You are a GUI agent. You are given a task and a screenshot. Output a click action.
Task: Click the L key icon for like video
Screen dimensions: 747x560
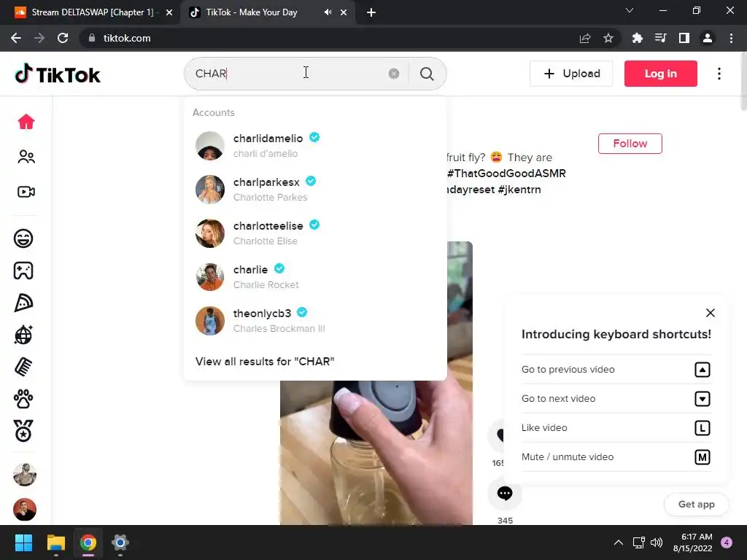click(703, 428)
